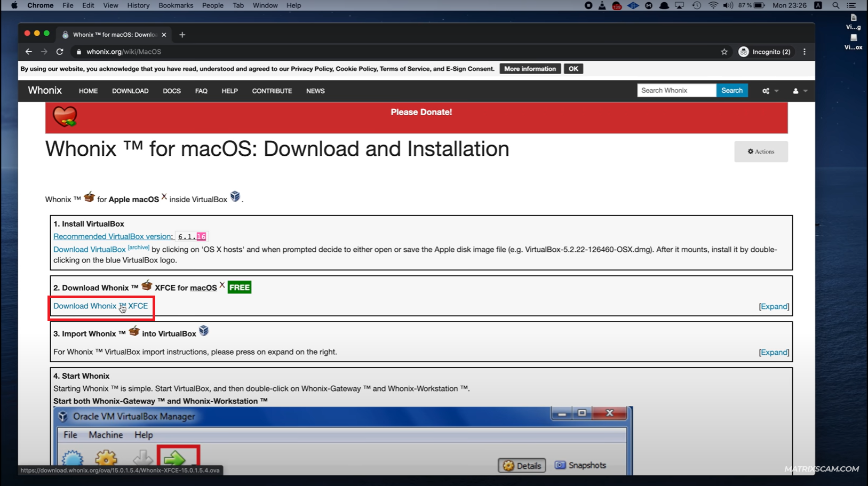This screenshot has width=868, height=486.
Task: Open the View menu
Action: coord(110,5)
